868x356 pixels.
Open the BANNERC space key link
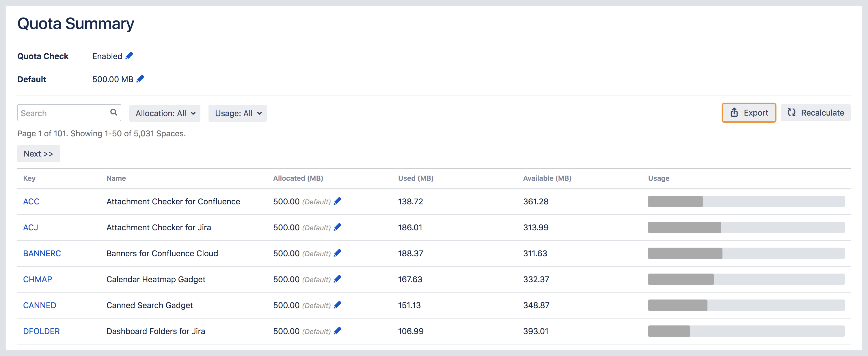click(42, 253)
